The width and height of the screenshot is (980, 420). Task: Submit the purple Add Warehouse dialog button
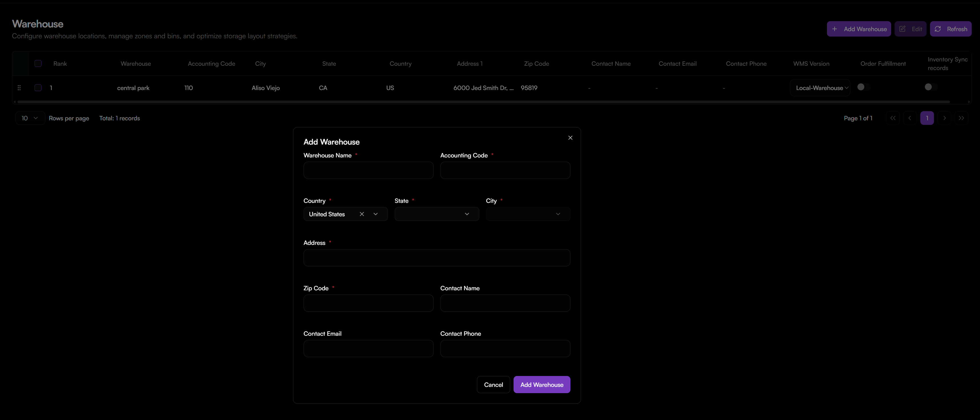tap(541, 385)
